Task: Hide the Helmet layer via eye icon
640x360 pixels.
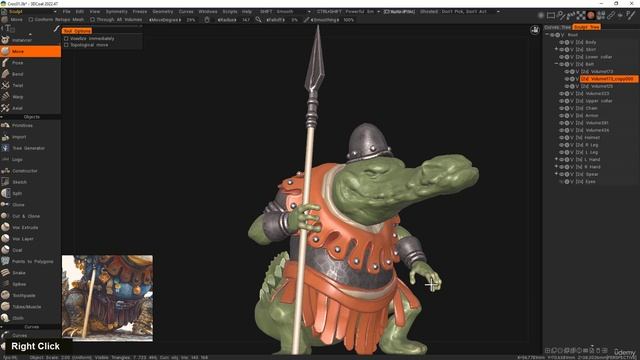Action: (x=561, y=138)
